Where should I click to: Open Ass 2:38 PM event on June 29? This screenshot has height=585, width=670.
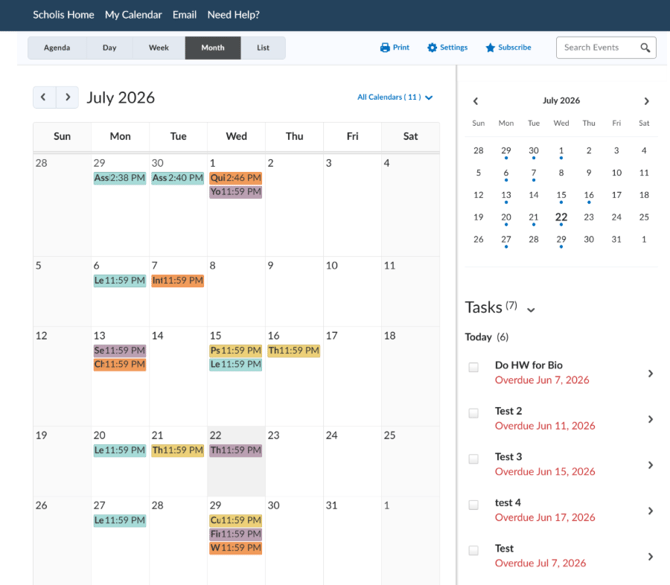click(x=120, y=178)
